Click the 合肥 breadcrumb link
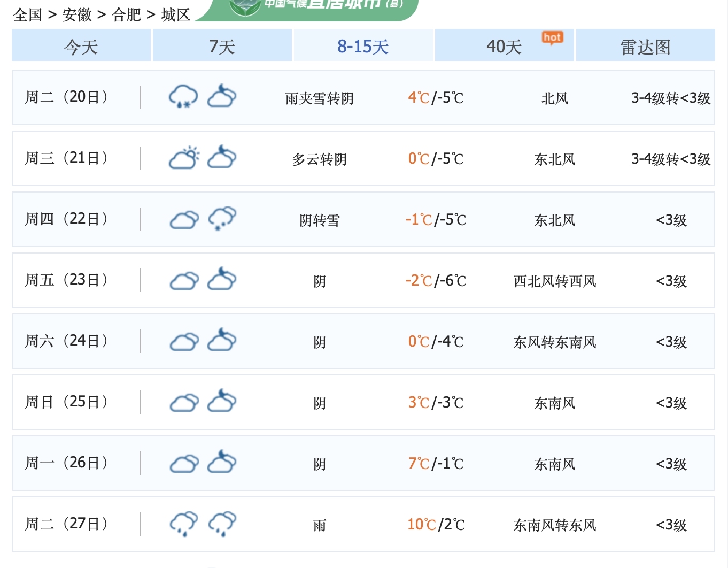 [127, 16]
